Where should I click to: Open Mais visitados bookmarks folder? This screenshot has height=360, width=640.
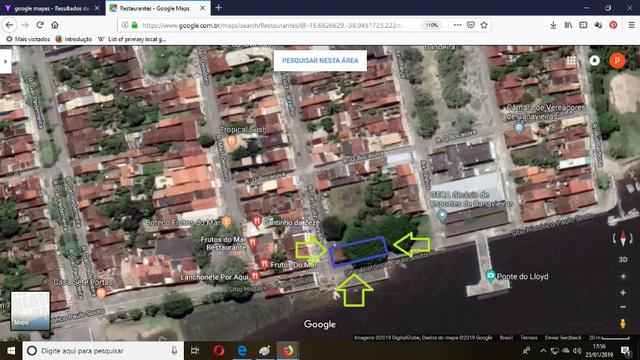[28, 39]
